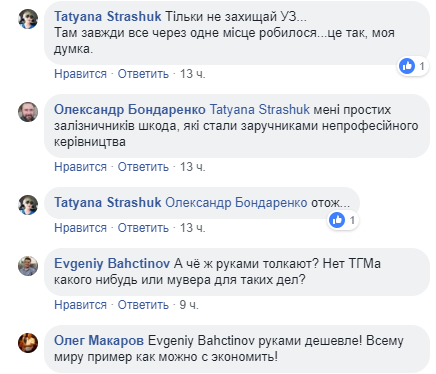Image resolution: width=436 pixels, height=374 pixels.
Task: Open mentioned Tatyana Strashuk in Бондаренко's comment
Action: pos(260,110)
